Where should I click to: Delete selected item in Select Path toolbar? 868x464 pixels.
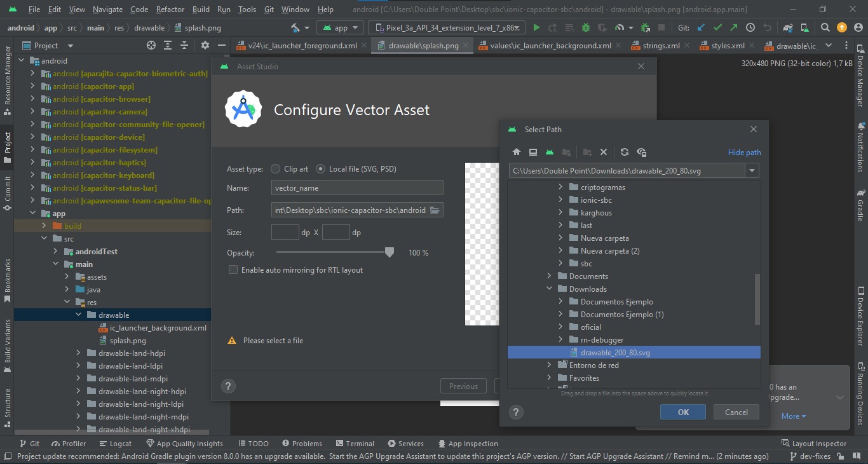click(x=604, y=152)
